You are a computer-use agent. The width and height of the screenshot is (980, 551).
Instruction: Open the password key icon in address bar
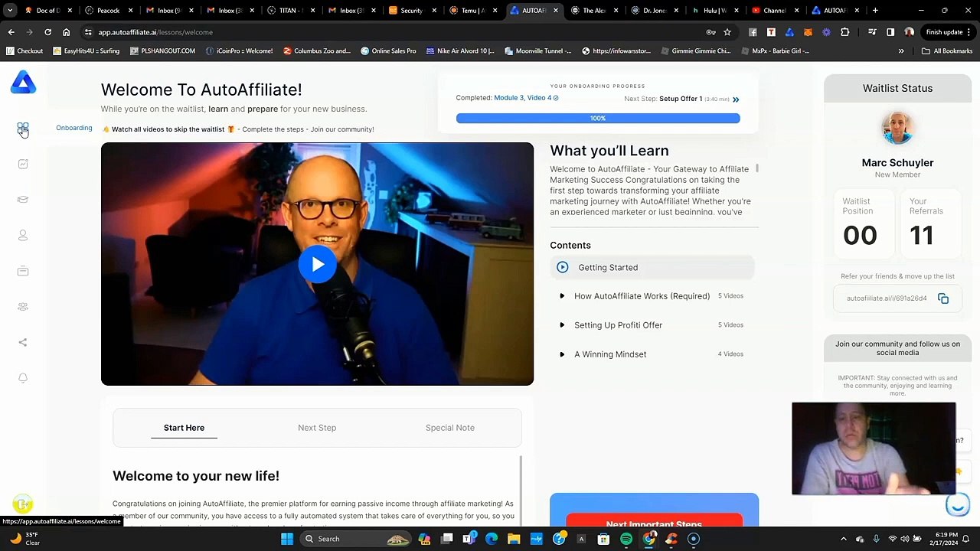711,32
